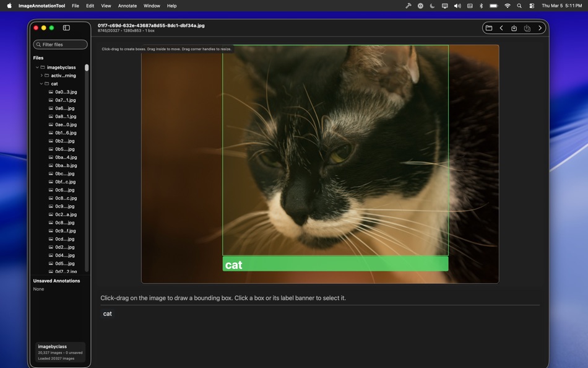588x368 pixels.
Task: Open Spotlight search from the menu bar
Action: click(519, 6)
